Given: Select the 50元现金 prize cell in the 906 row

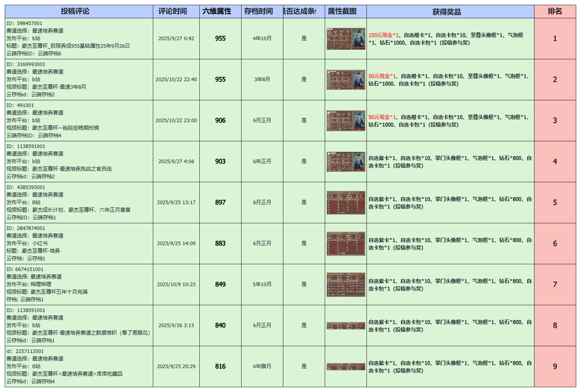Looking at the screenshot, I should [450, 121].
